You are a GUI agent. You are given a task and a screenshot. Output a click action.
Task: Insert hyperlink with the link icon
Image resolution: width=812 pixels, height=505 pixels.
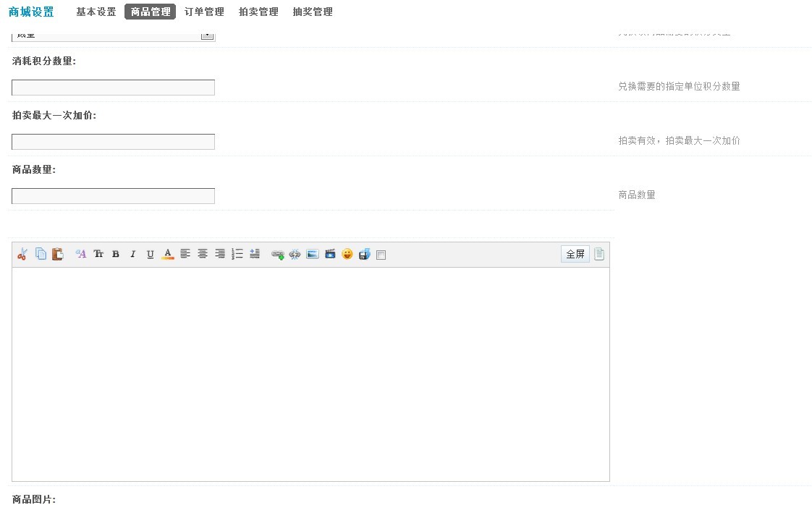pyautogui.click(x=278, y=255)
